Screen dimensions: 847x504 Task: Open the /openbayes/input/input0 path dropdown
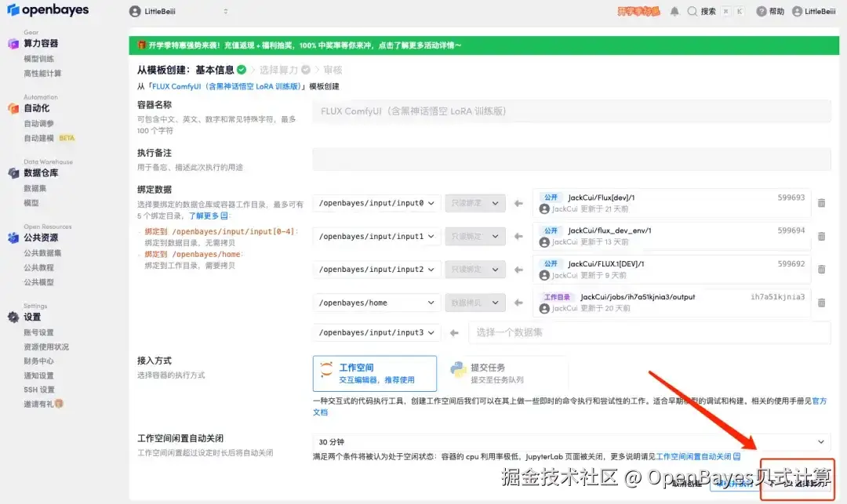376,204
